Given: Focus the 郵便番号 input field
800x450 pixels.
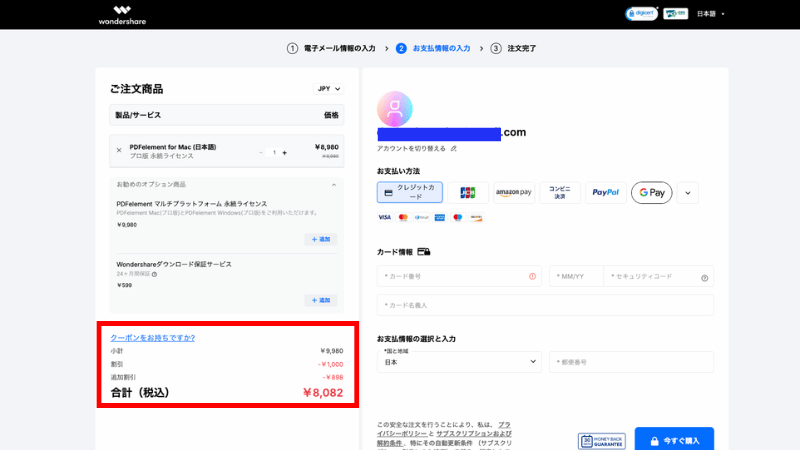Looking at the screenshot, I should (x=632, y=362).
